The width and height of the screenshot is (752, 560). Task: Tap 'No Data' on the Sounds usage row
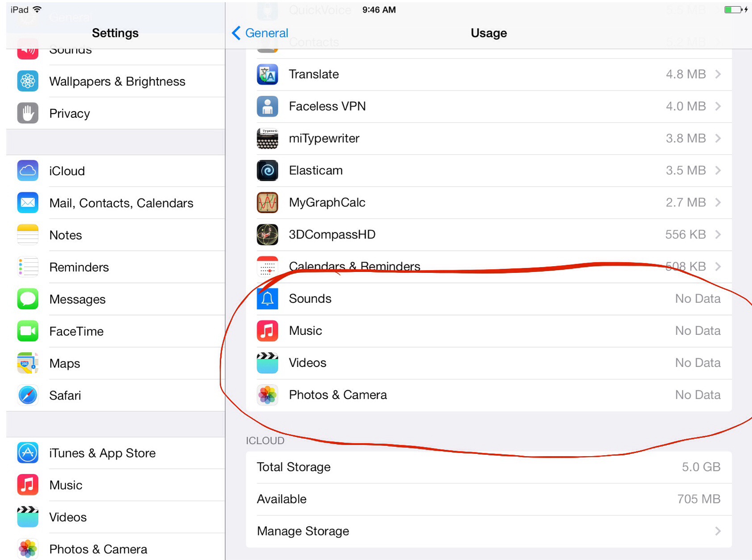pos(698,299)
